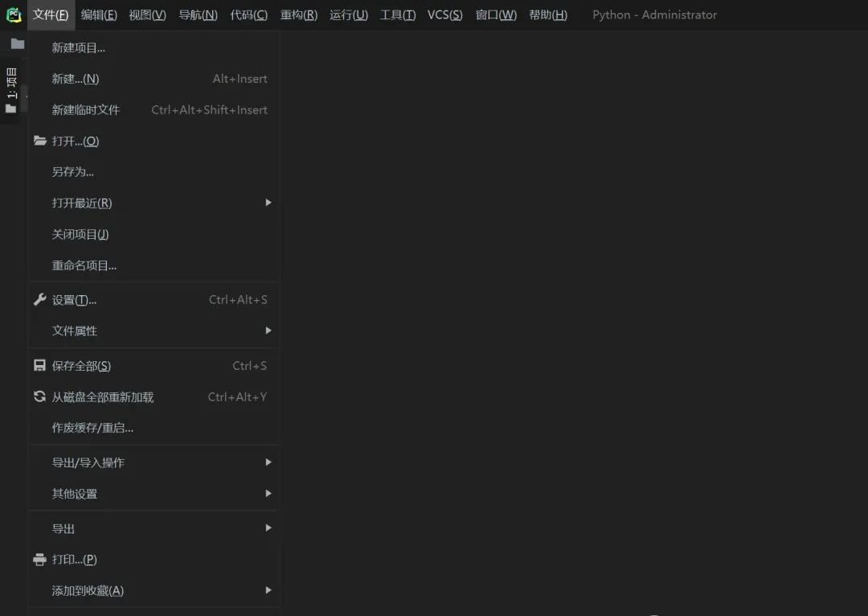Expand the 打开最近 submenu arrow
The image size is (868, 616).
point(268,203)
